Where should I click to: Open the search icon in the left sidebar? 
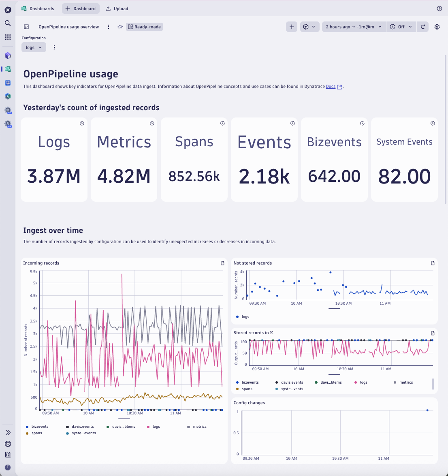(x=8, y=23)
